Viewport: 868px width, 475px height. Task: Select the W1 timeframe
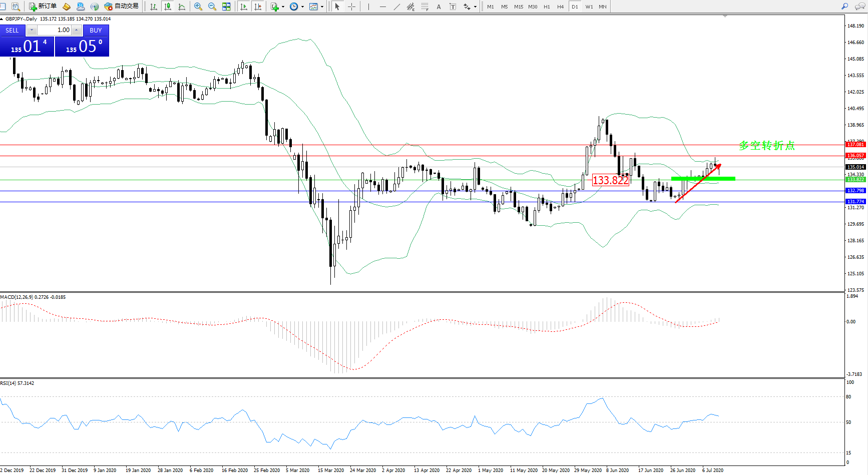click(589, 7)
